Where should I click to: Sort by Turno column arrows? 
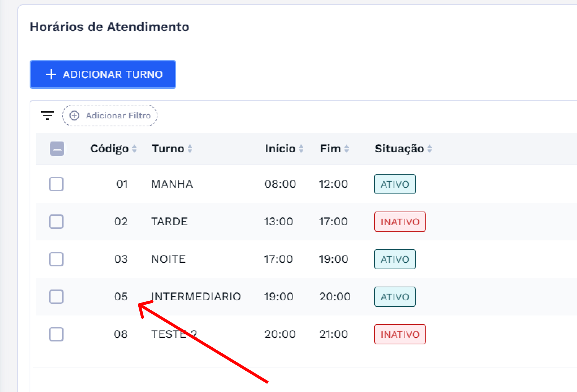coord(190,149)
